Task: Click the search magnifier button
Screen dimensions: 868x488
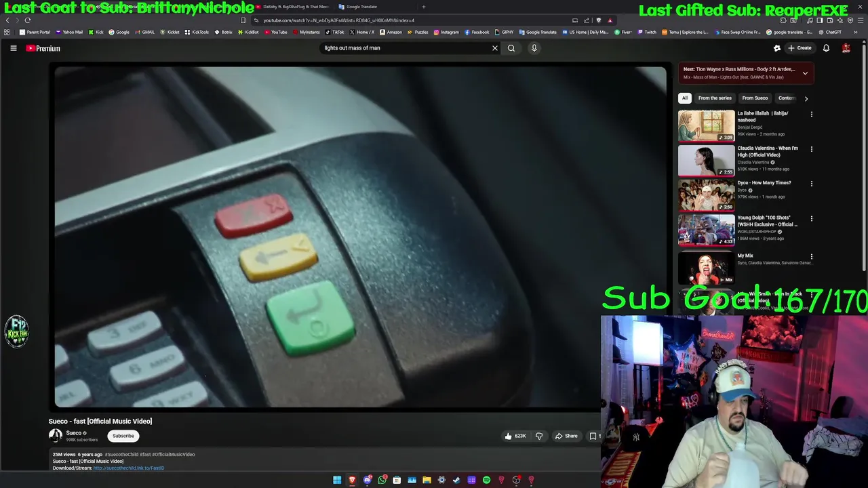Action: click(x=511, y=48)
